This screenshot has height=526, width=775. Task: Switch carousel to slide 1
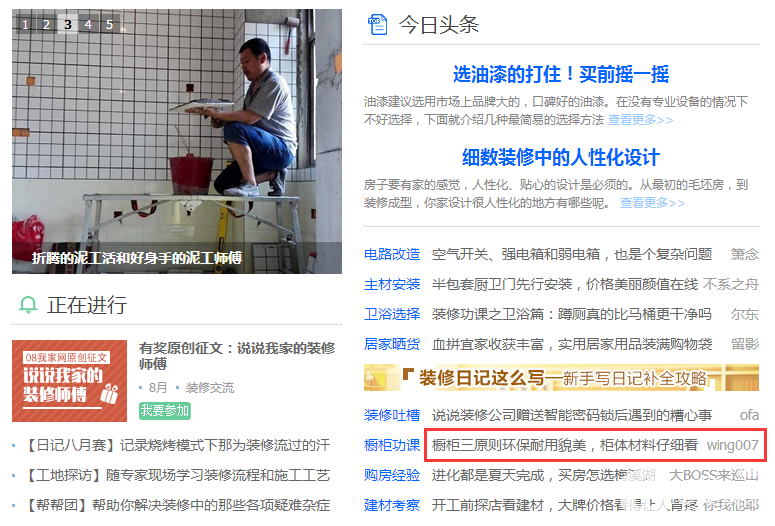click(x=25, y=24)
